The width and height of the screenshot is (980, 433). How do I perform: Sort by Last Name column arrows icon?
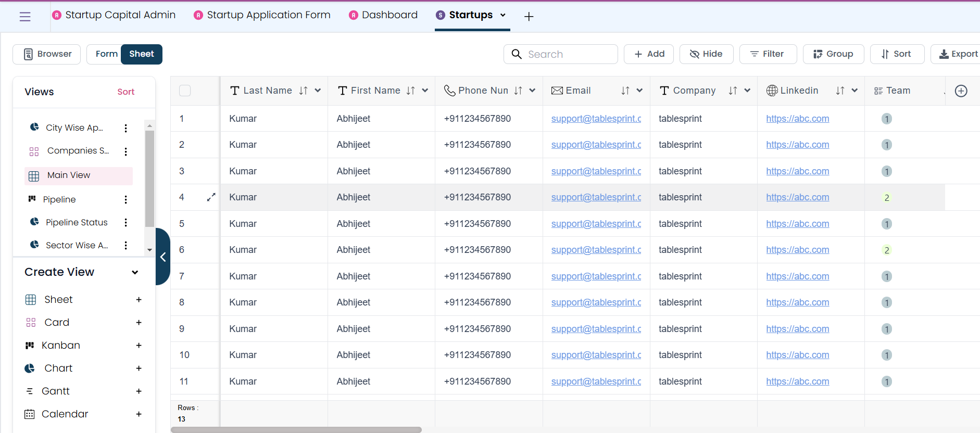tap(303, 91)
